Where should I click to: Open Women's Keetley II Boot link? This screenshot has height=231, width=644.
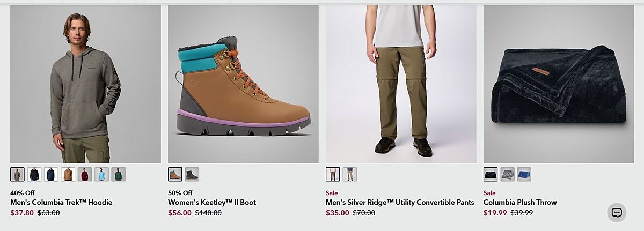(211, 202)
